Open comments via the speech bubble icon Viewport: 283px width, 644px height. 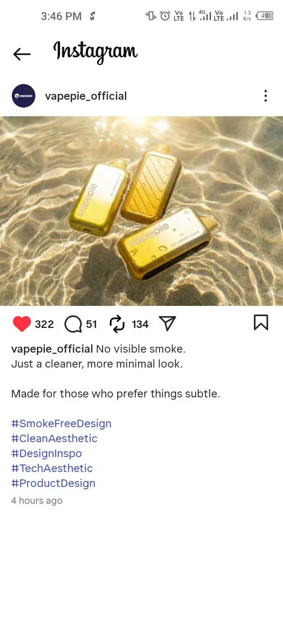coord(73,324)
